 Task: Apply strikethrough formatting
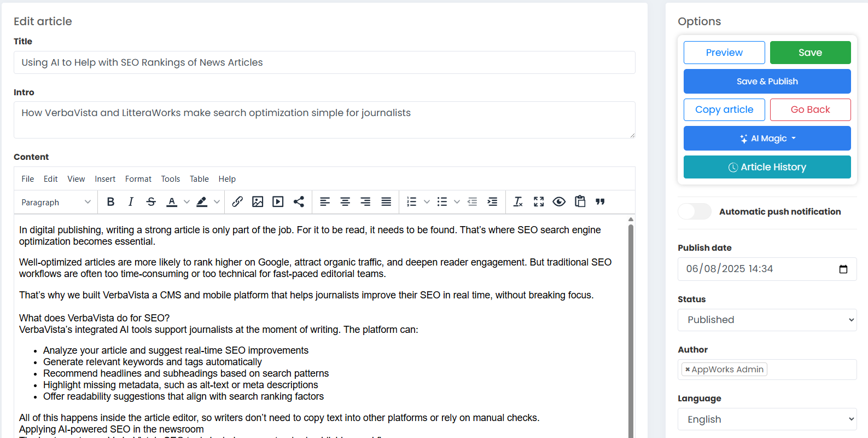click(x=151, y=202)
